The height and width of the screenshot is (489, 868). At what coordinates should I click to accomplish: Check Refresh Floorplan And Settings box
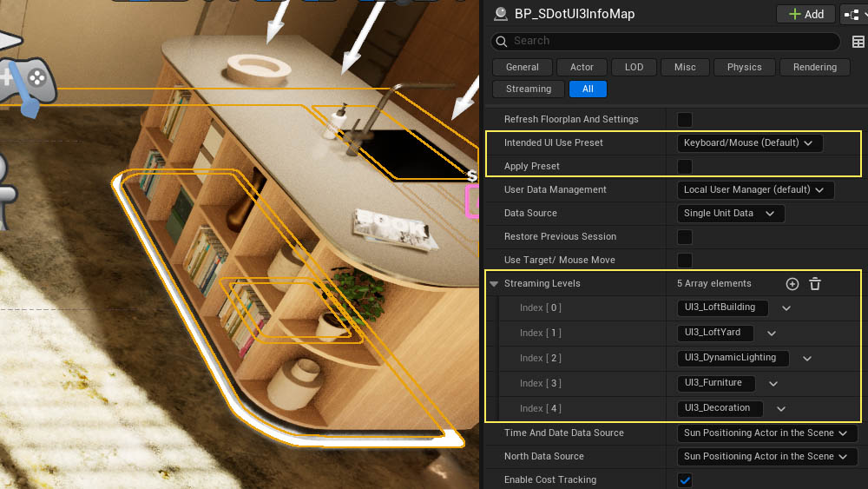click(x=685, y=120)
